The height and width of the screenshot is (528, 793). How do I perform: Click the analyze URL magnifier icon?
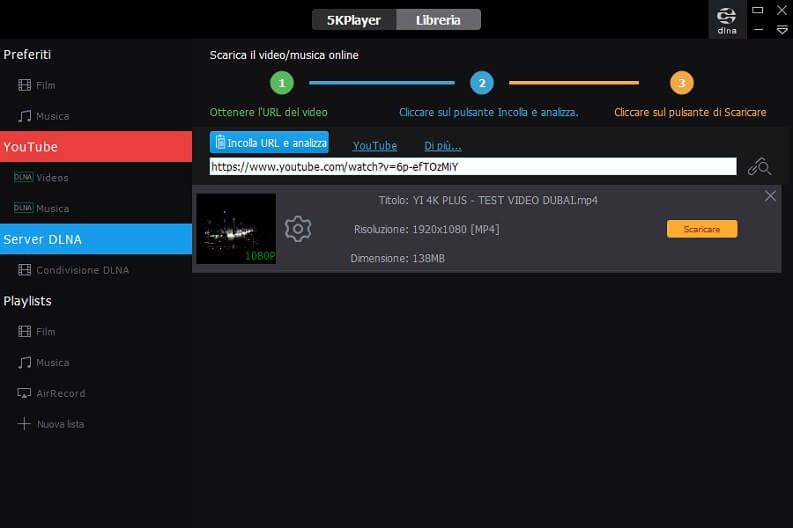point(759,166)
